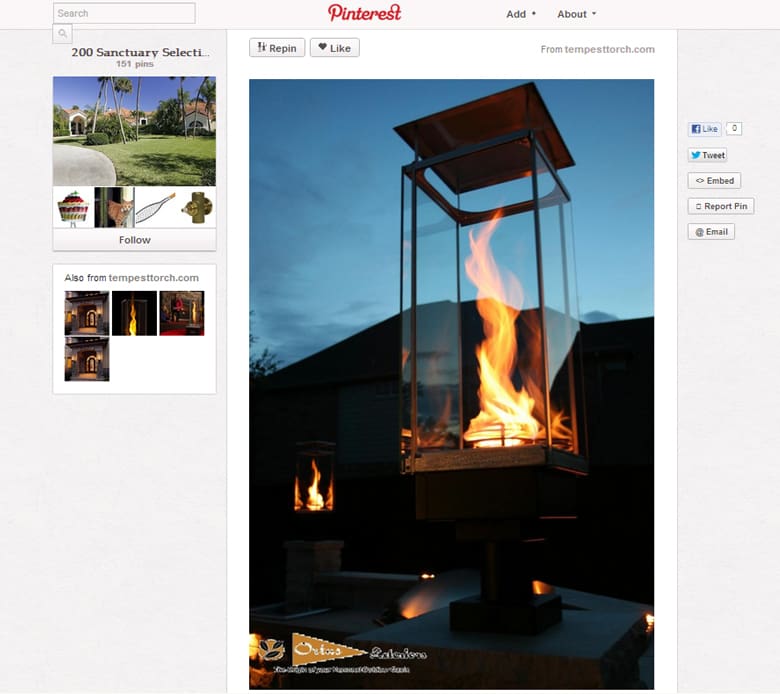Click the 151 pins count text

pos(135,64)
